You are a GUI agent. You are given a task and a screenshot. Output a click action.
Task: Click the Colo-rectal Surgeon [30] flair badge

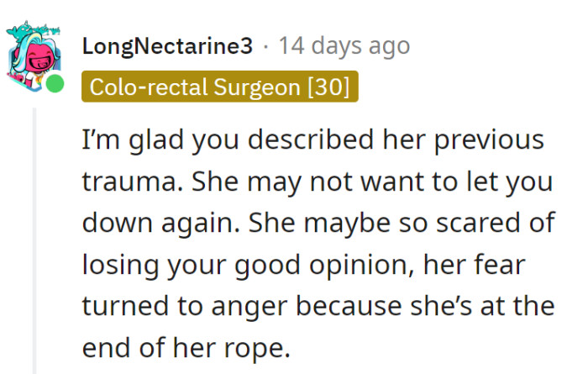[220, 87]
